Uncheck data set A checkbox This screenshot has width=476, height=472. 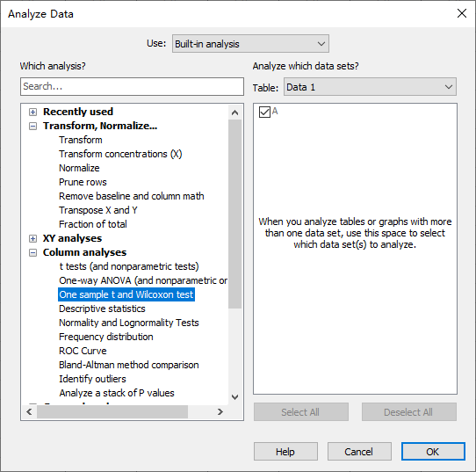point(264,112)
